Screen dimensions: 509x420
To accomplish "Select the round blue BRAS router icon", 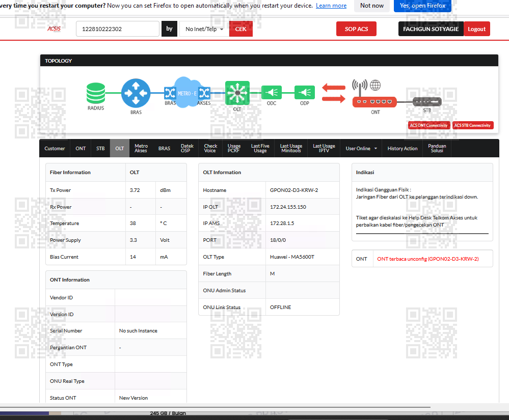I will [x=136, y=93].
